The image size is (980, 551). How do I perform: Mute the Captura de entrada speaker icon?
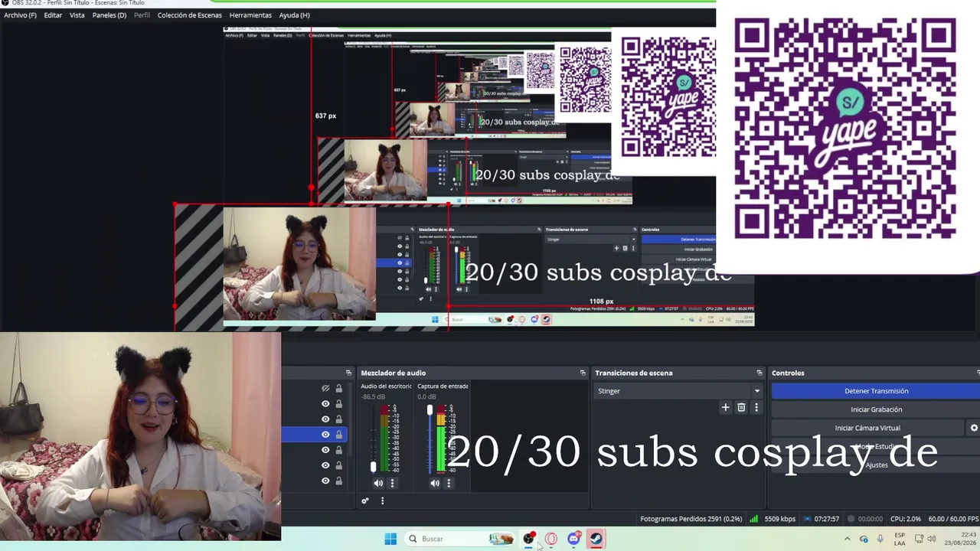[435, 483]
